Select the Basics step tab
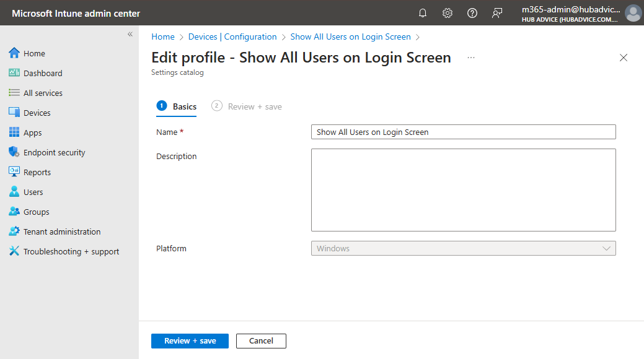Screen dimensions: 644x359 184,106
